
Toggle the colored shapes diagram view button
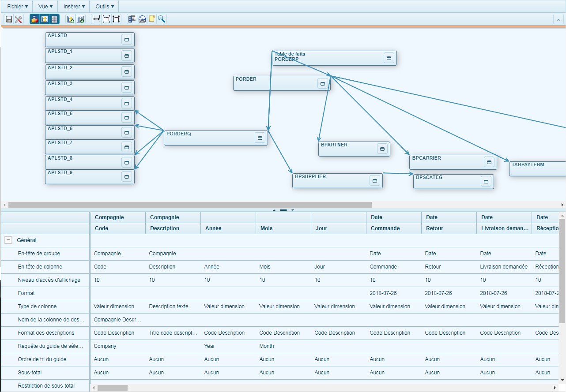35,19
